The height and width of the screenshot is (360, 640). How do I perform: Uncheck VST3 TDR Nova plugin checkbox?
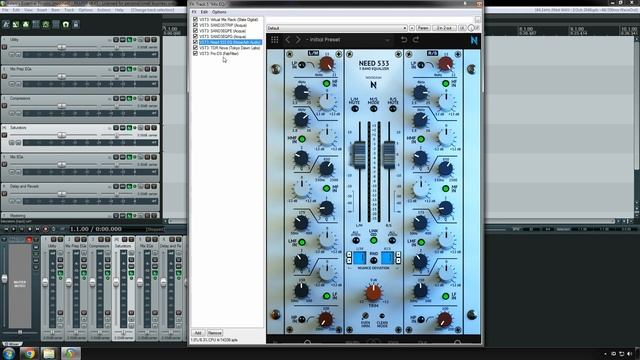pos(195,48)
